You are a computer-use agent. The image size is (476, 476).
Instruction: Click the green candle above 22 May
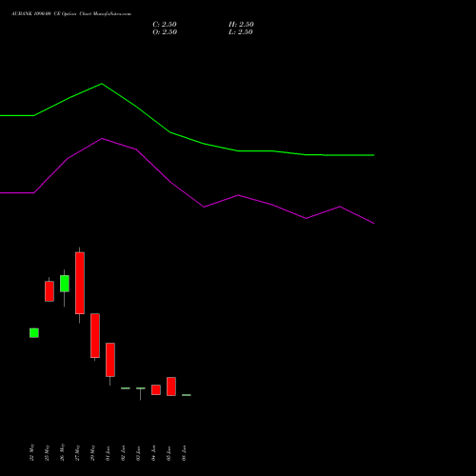point(34,333)
